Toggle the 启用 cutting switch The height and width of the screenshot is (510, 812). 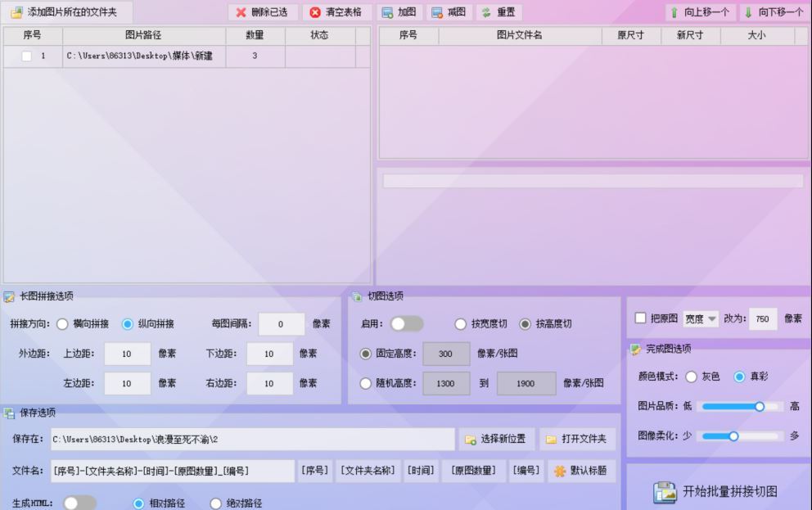(x=407, y=324)
